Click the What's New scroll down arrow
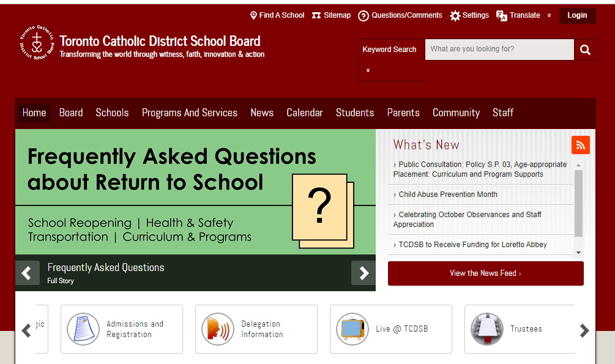The width and height of the screenshot is (615, 364). 578,253
